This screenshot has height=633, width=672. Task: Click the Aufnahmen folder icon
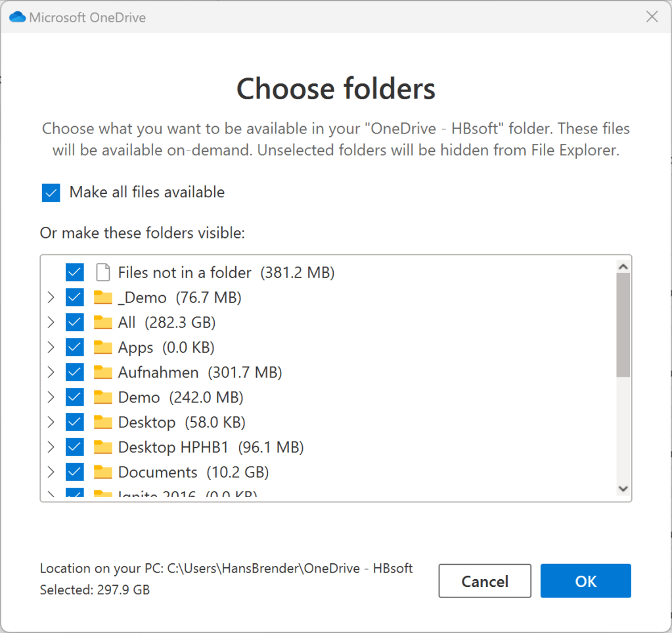102,372
